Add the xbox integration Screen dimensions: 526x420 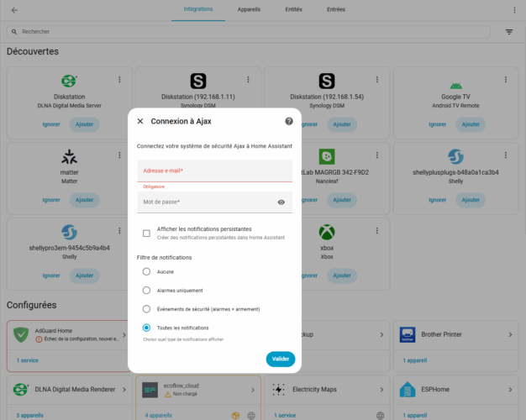click(x=342, y=276)
